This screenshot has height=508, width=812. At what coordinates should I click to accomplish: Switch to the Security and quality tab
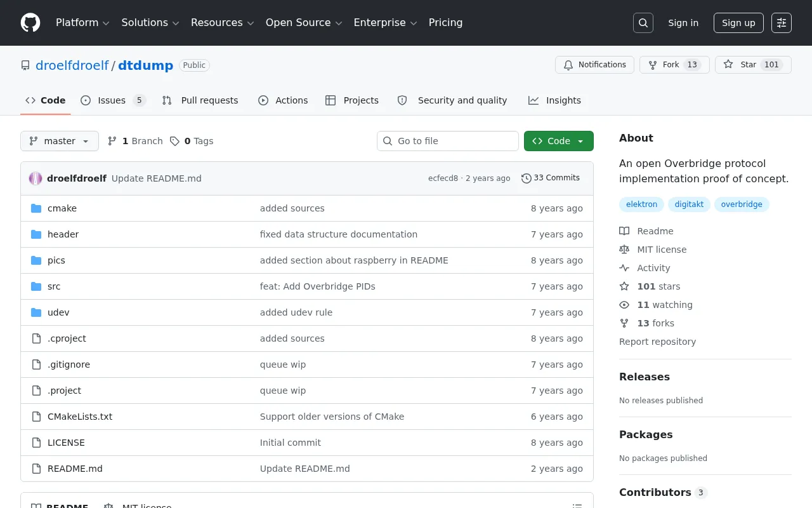(452, 100)
